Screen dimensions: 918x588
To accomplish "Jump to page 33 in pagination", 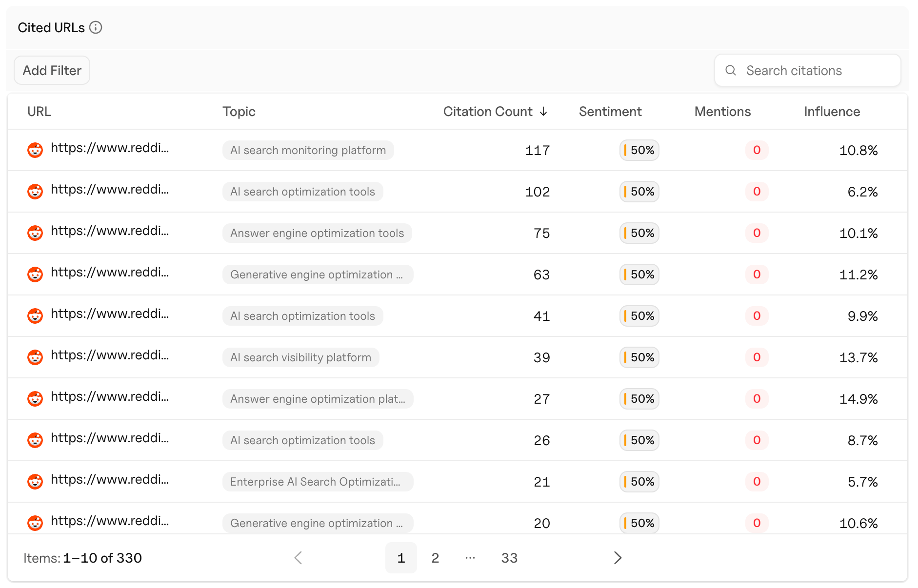I will click(509, 558).
